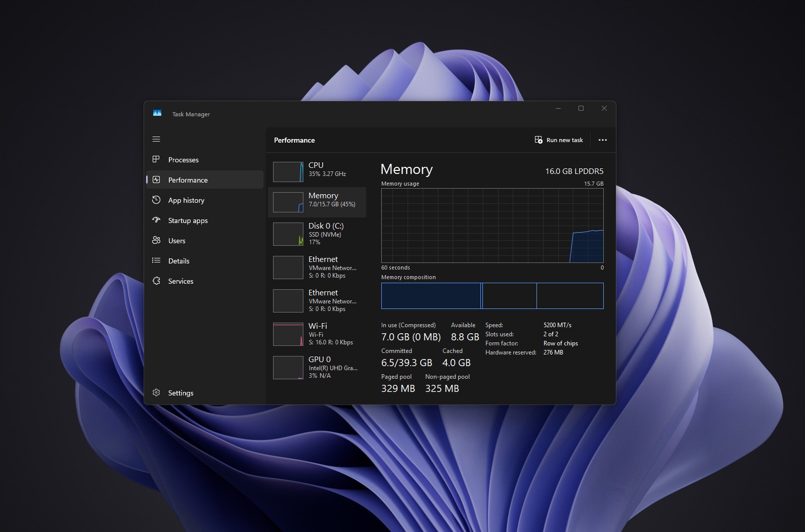The width and height of the screenshot is (805, 532).
Task: Click the "7.0 GB (0 MB)" in-use value
Action: [411, 337]
